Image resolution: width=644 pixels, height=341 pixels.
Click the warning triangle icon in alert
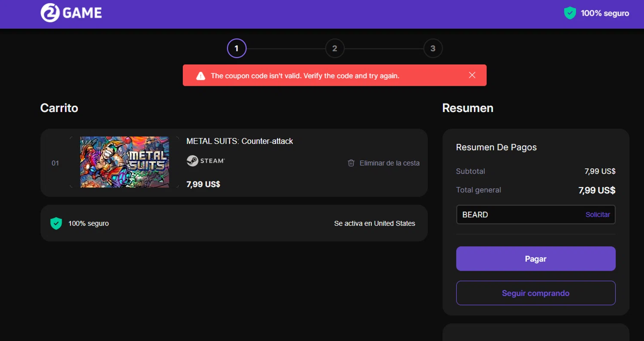200,76
